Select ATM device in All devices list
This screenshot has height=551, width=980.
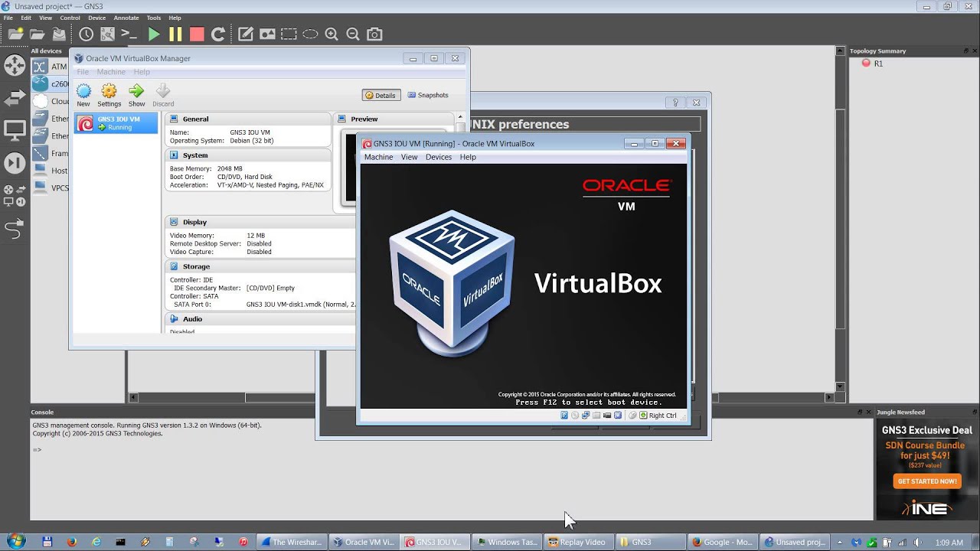51,67
